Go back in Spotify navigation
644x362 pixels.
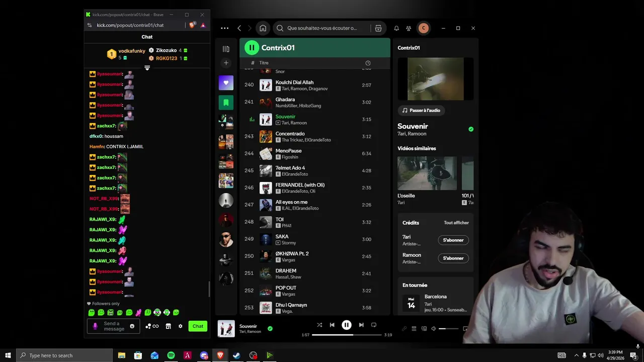(239, 28)
